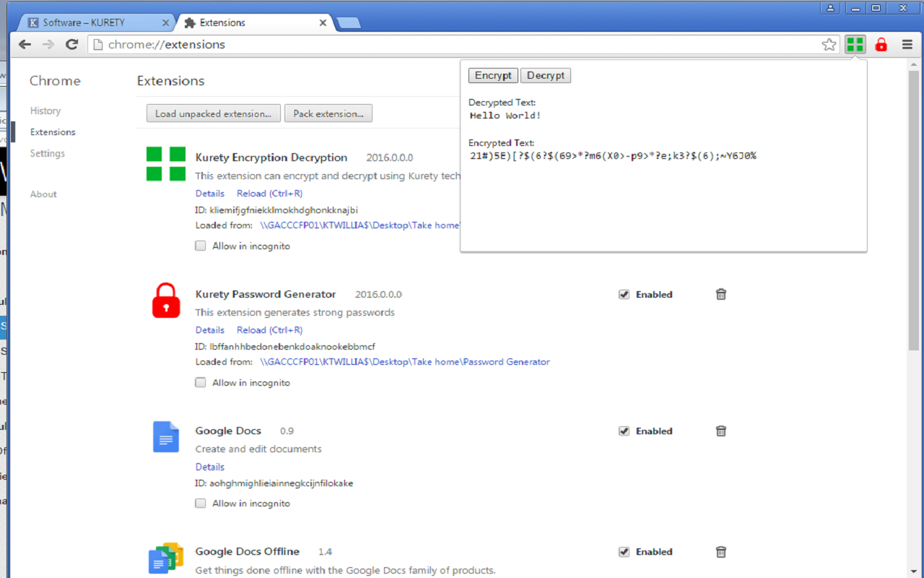This screenshot has height=578, width=924.
Task: Open About in the Chrome sidebar
Action: tap(43, 194)
